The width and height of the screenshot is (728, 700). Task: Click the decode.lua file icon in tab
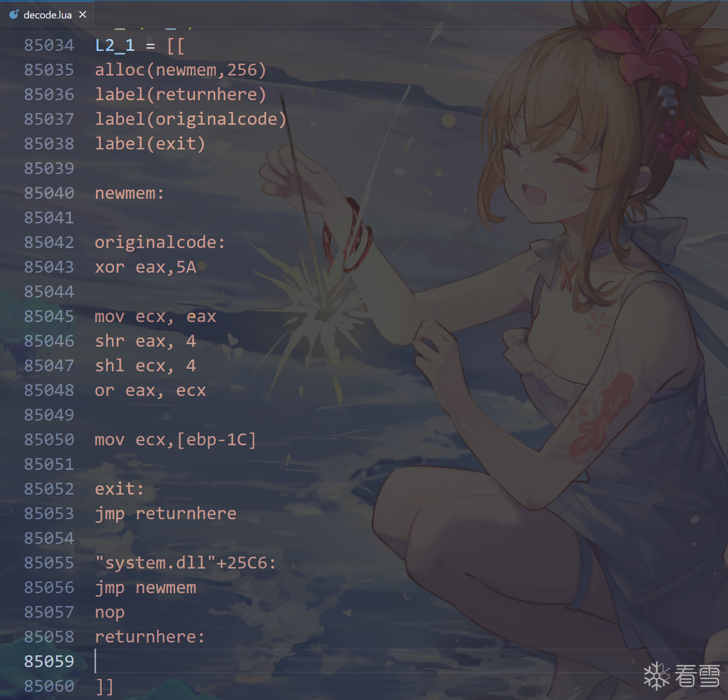[x=14, y=14]
